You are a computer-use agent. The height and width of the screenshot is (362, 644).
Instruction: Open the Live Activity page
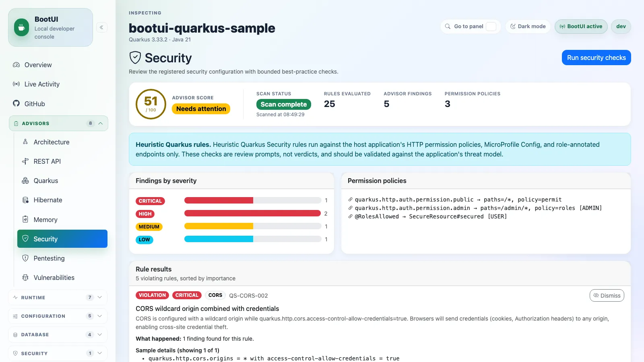[x=58, y=84]
